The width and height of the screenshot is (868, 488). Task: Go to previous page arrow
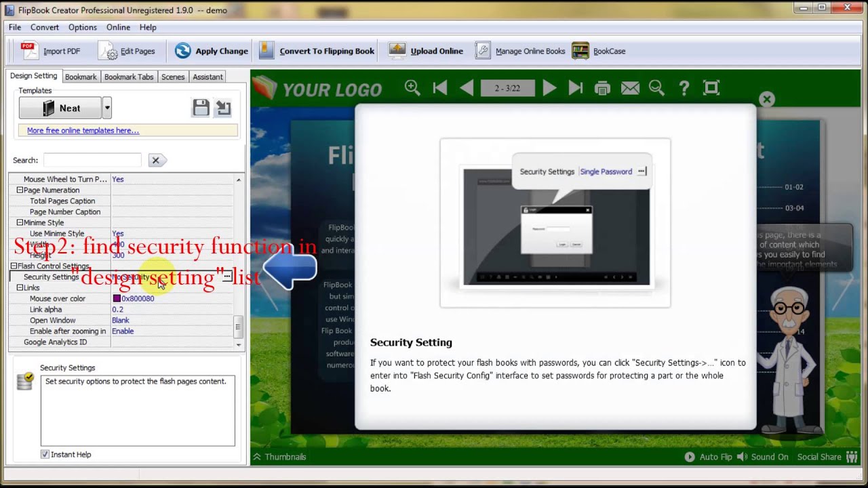click(467, 87)
